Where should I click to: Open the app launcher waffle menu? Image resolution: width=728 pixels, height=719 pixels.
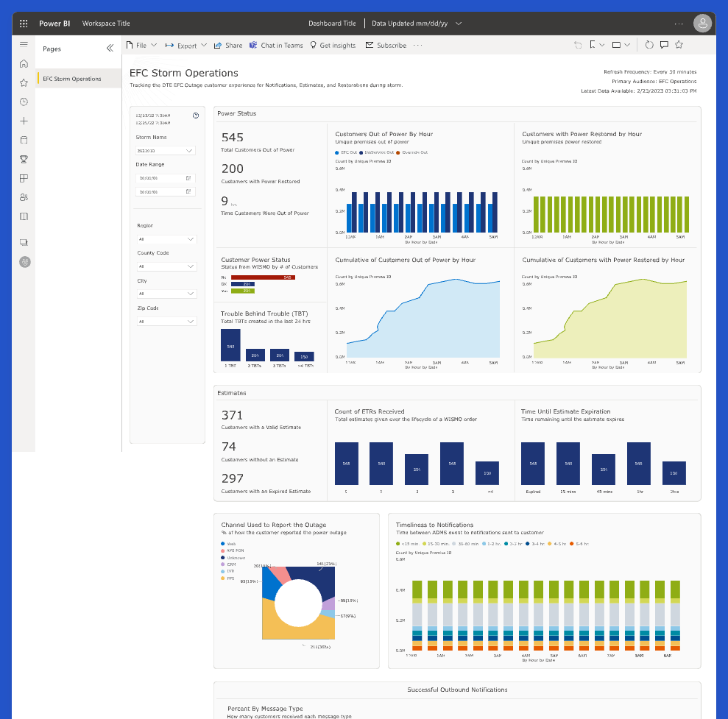[24, 24]
